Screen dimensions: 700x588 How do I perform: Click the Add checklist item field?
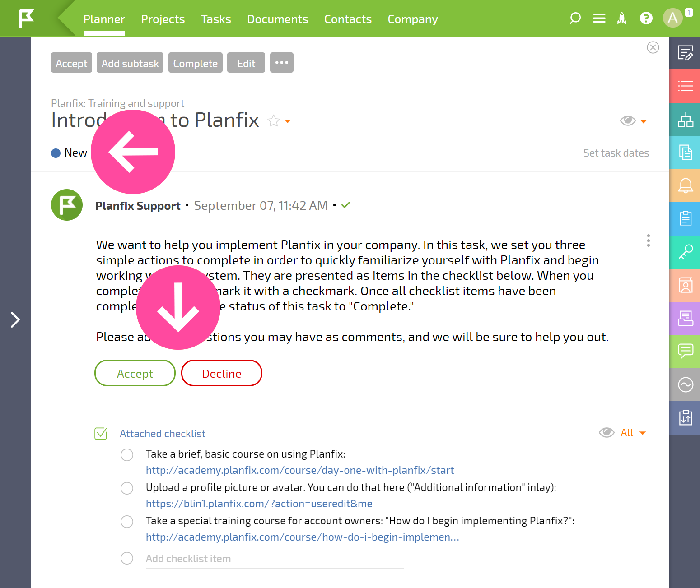[275, 559]
